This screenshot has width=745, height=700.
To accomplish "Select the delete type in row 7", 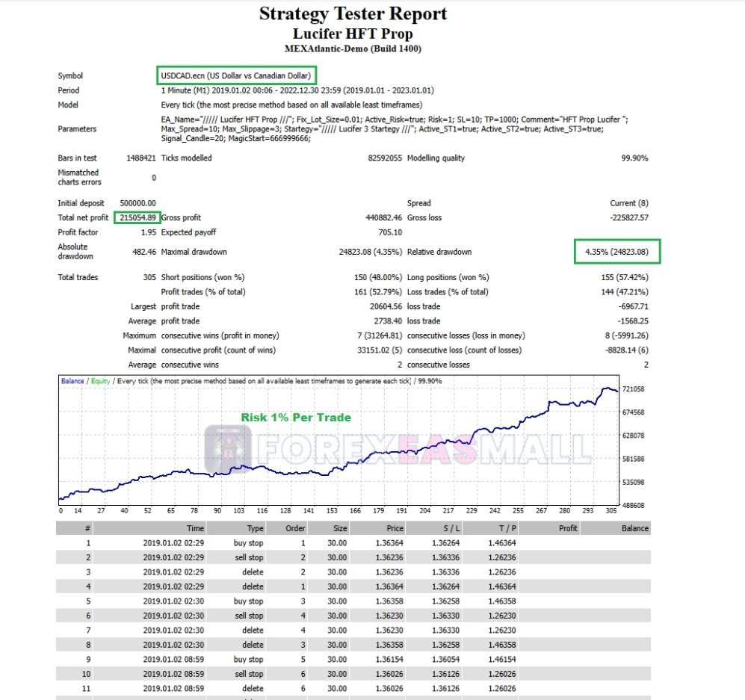I will (253, 631).
